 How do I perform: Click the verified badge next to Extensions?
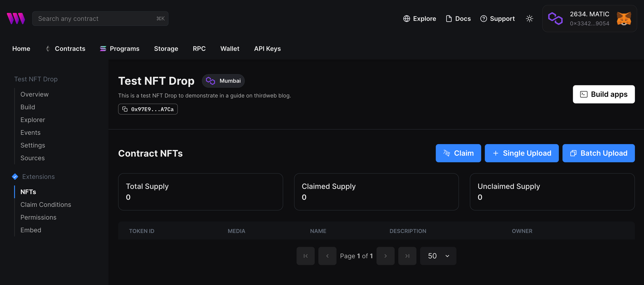click(15, 177)
